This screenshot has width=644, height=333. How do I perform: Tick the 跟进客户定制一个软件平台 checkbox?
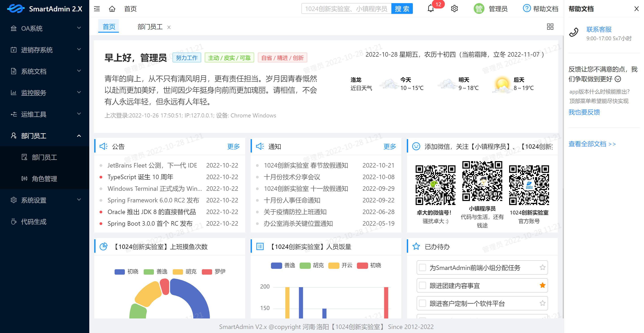point(422,303)
